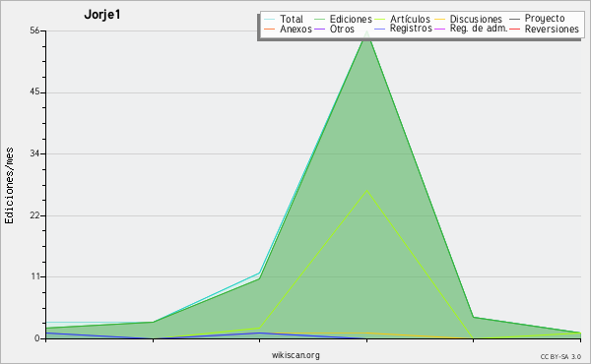This screenshot has width=591, height=364.
Task: Click the peak of the Artículos line
Action: coord(366,191)
